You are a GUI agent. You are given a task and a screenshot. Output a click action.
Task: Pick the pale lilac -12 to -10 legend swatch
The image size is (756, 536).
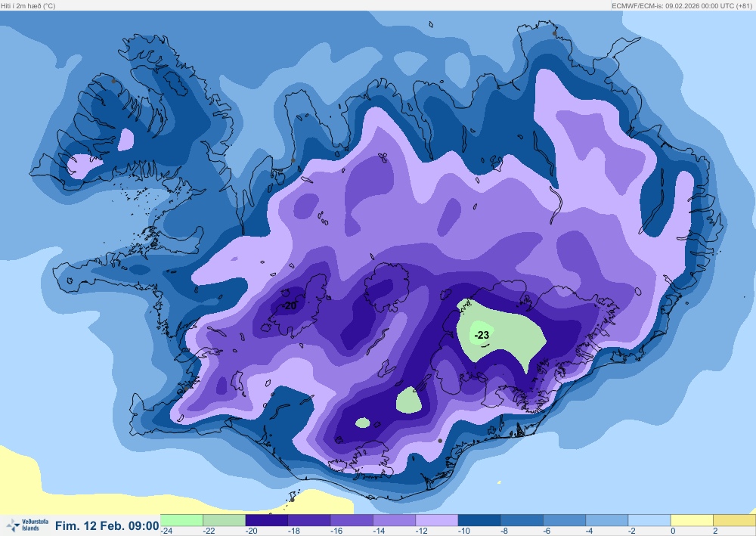coord(437,520)
